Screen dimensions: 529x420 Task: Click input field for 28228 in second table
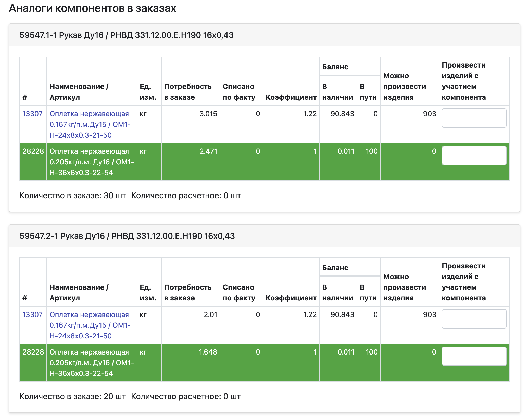click(474, 356)
